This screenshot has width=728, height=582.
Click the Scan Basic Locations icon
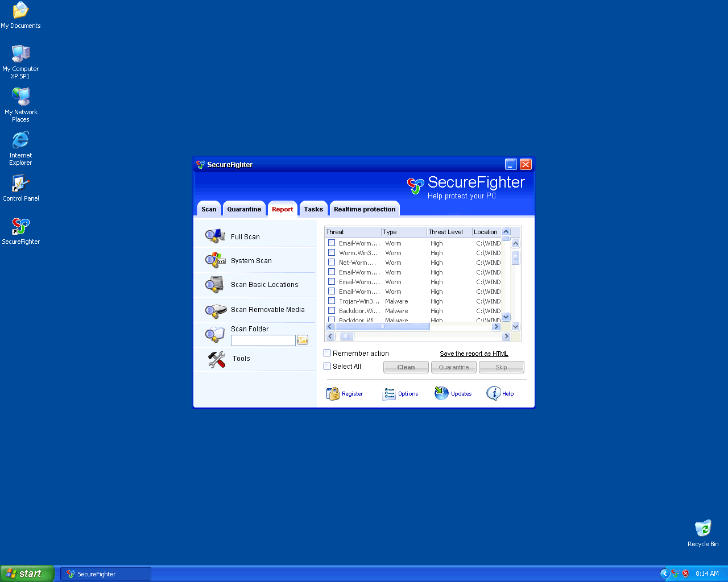pos(215,284)
